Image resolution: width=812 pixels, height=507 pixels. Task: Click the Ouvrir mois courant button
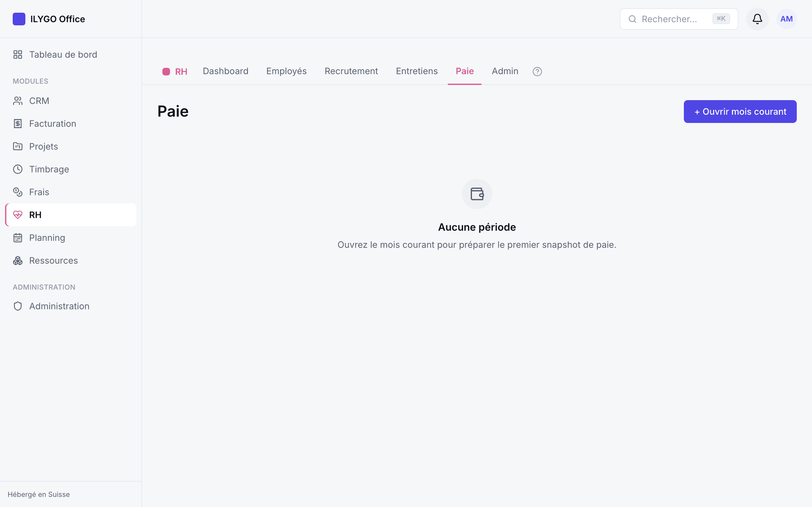740,112
